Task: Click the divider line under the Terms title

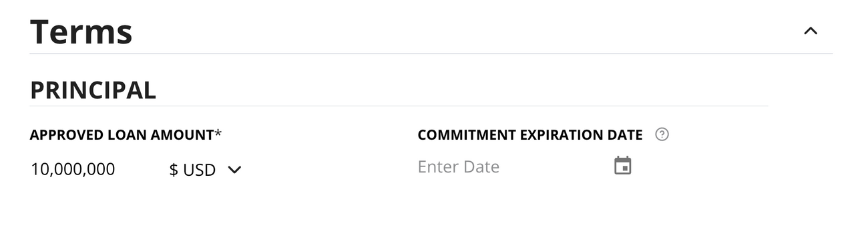Action: [431, 53]
